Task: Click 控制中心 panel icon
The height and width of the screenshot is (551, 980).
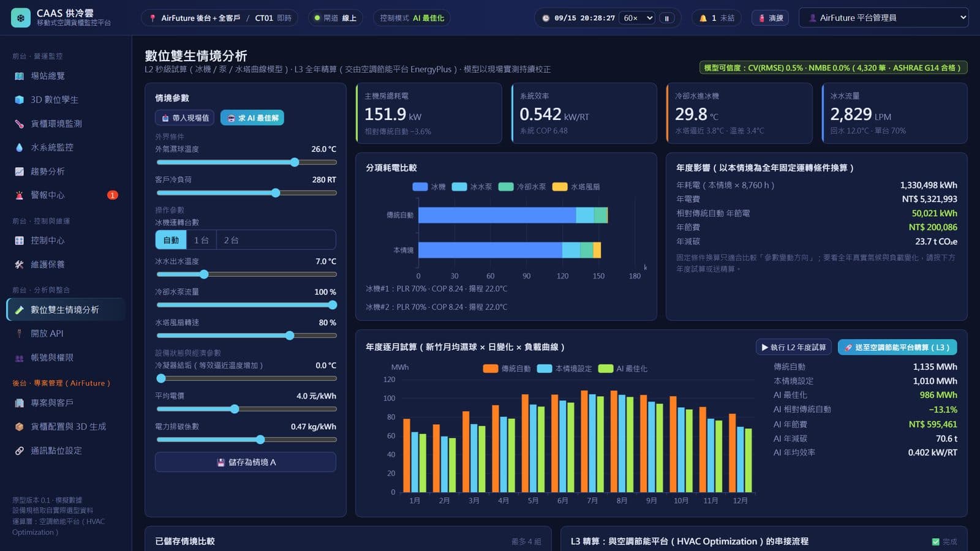Action: pos(19,241)
